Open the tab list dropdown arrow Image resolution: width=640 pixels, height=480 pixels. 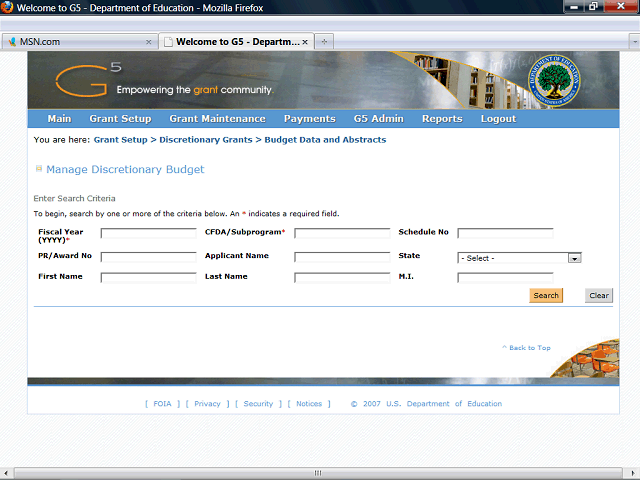coord(635,42)
